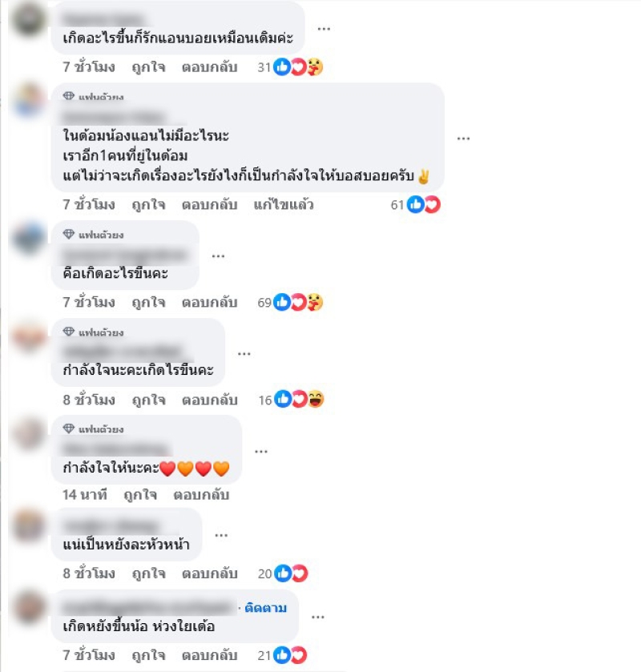
Task: Click the laughing reaction emoji on the 16-reaction comment
Action: pos(316,399)
